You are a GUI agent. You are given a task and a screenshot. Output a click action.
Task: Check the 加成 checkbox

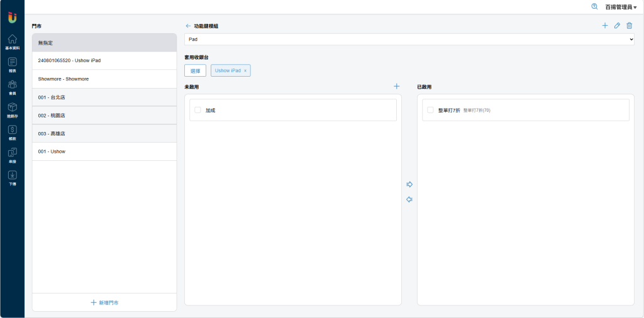pos(197,110)
